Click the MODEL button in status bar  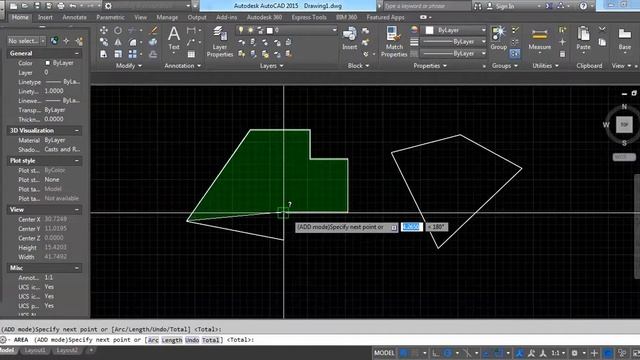384,353
